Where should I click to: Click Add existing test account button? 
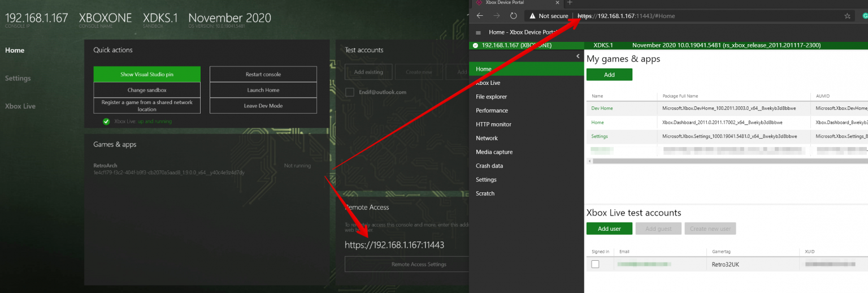[x=368, y=72]
